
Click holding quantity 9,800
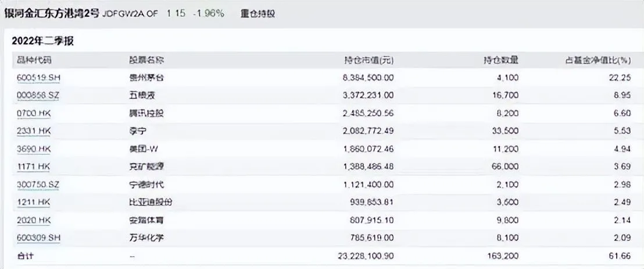[x=509, y=220]
